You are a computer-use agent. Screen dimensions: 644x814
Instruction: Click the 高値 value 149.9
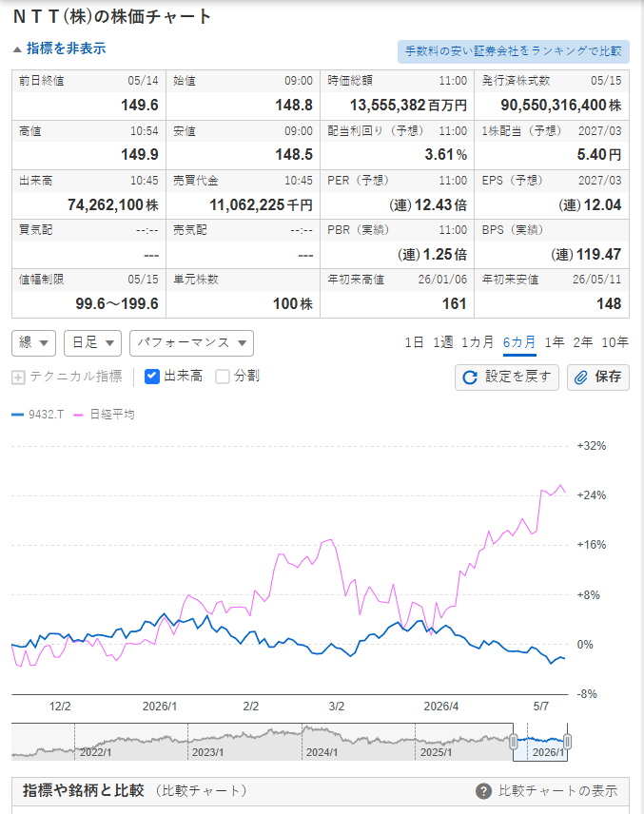pyautogui.click(x=140, y=155)
